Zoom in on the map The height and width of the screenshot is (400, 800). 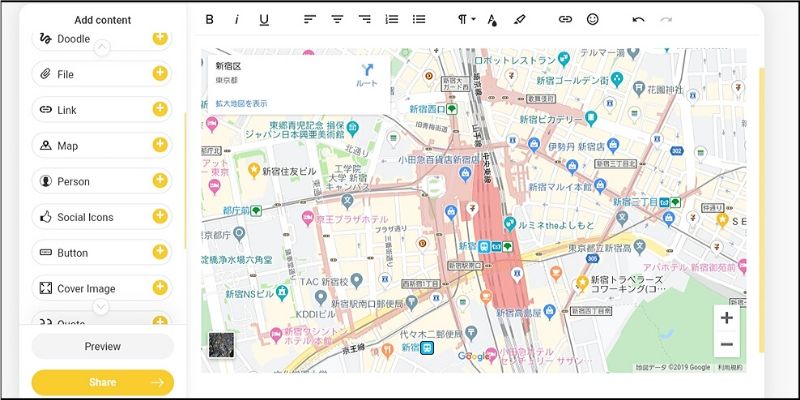coord(727,318)
